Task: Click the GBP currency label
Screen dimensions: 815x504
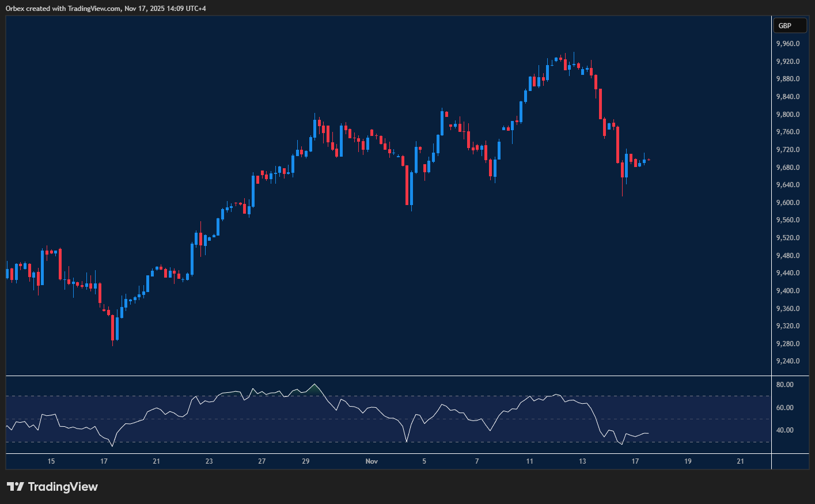Action: point(784,25)
